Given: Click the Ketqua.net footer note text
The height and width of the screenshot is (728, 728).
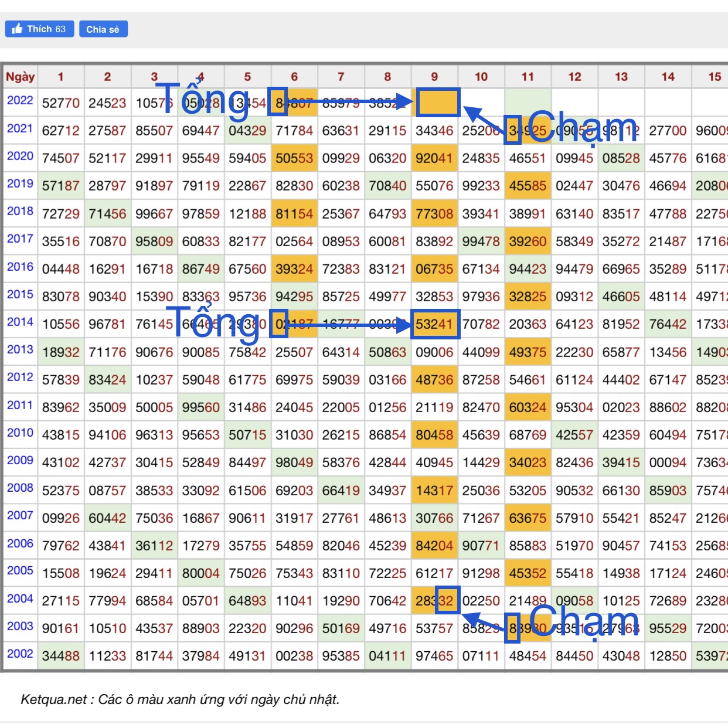Looking at the screenshot, I should pos(180,699).
